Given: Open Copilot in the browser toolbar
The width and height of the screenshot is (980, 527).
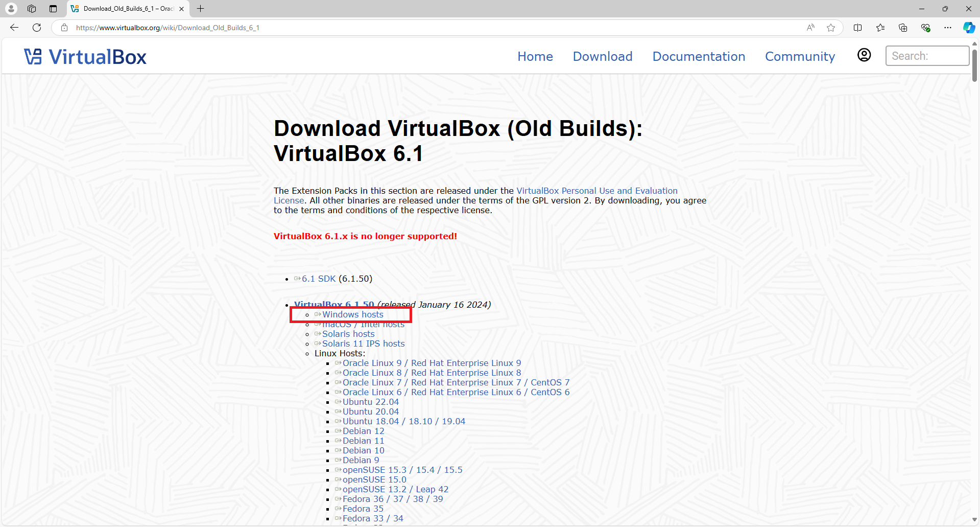Looking at the screenshot, I should point(969,28).
